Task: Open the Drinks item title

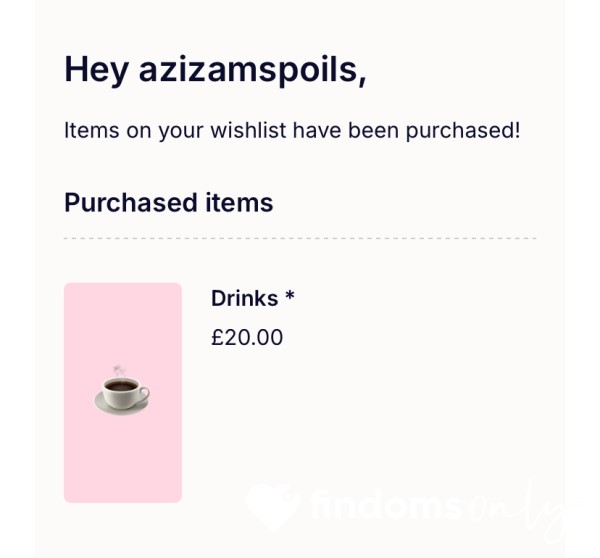Action: coord(253,298)
